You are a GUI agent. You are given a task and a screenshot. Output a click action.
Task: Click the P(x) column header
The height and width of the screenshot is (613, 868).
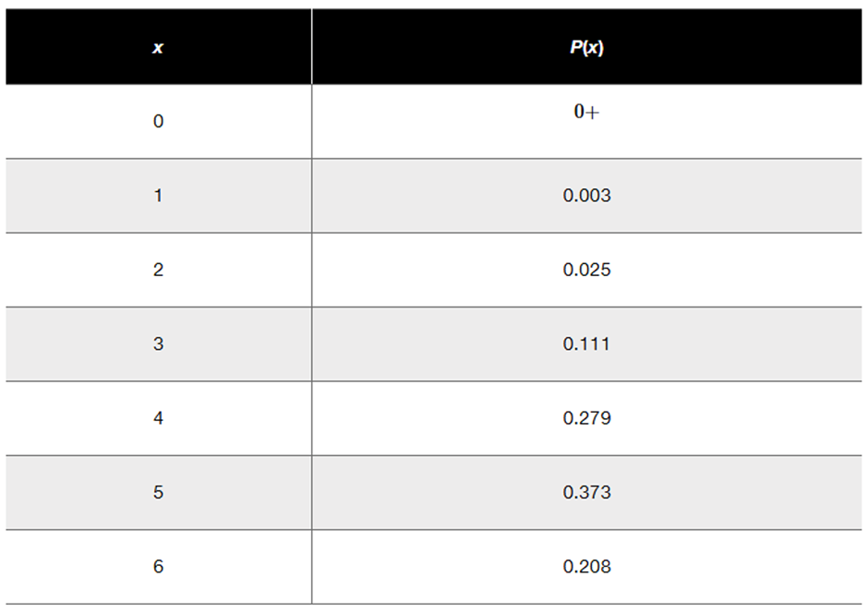(586, 48)
